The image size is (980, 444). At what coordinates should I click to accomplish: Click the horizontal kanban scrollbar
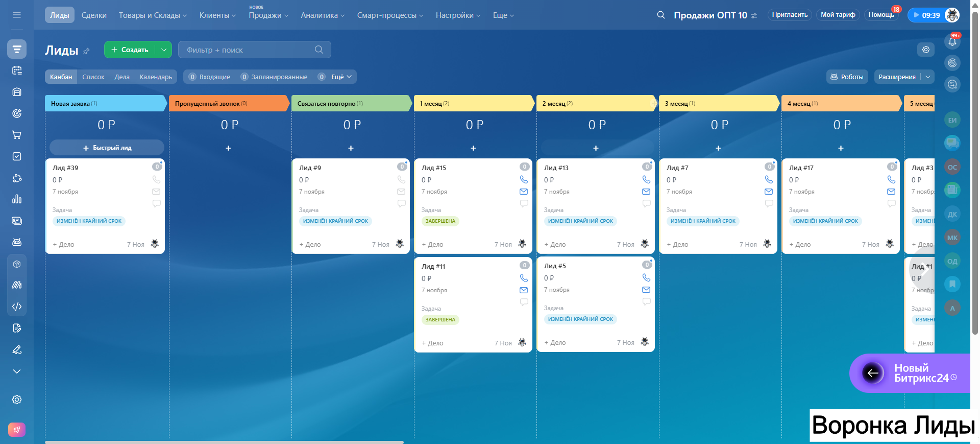coord(225,442)
